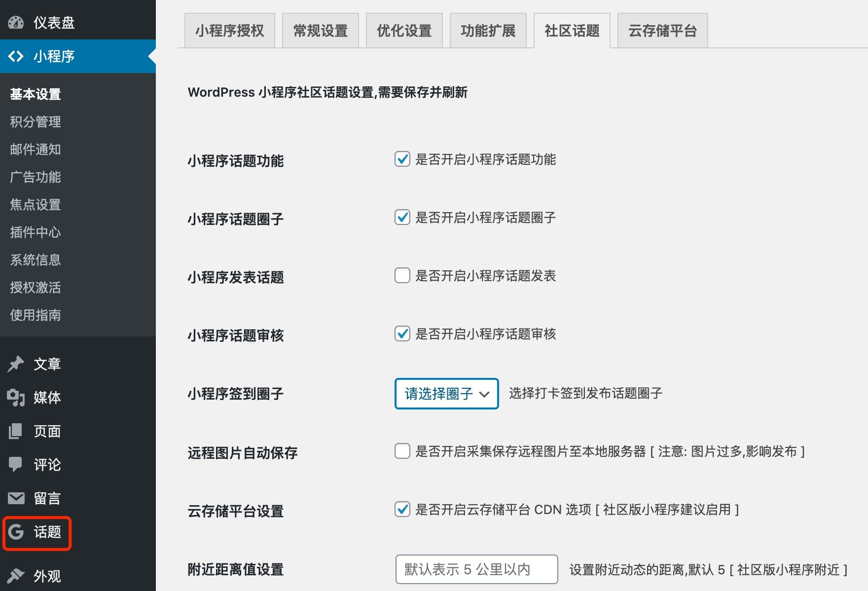Click the 媒体 menu label
The height and width of the screenshot is (591, 868).
click(x=47, y=398)
